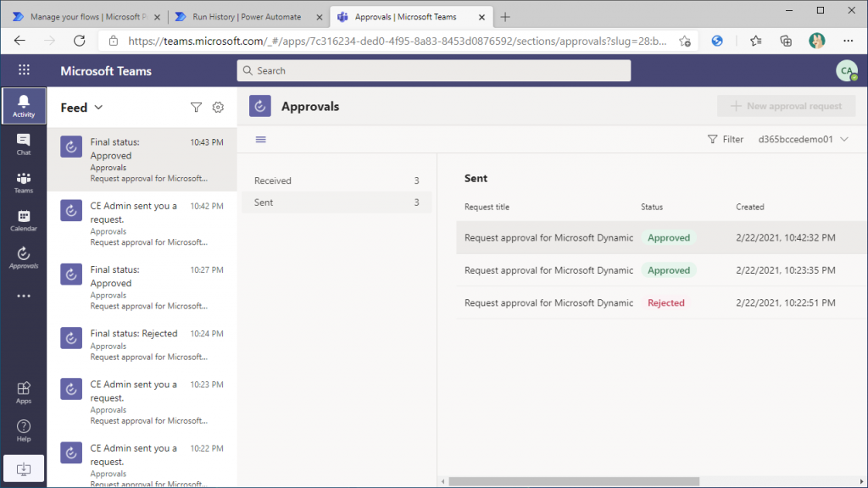Open feed settings gear
The height and width of the screenshot is (488, 868).
click(218, 108)
